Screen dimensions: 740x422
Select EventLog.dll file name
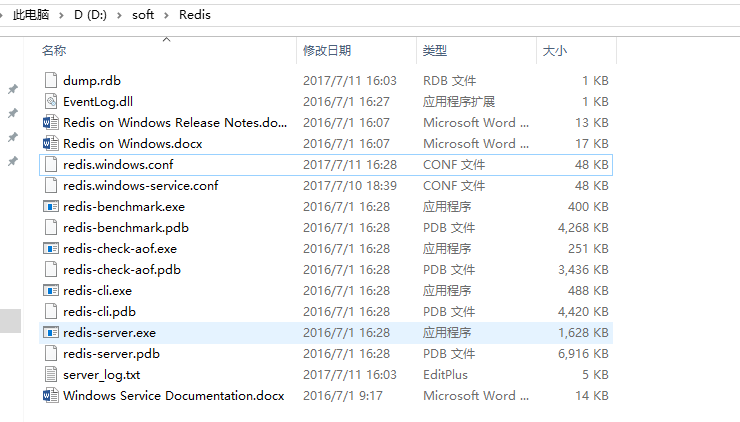pyautogui.click(x=98, y=101)
